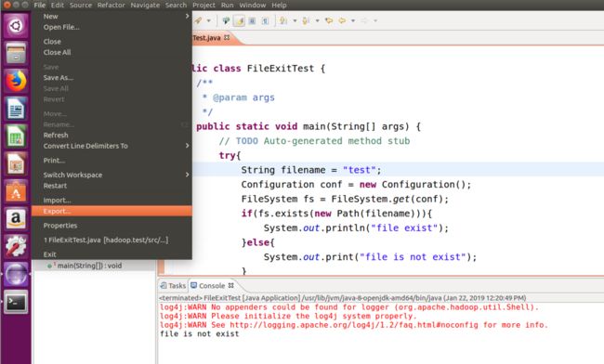Open the Forward history dropdown arrow

click(x=375, y=20)
